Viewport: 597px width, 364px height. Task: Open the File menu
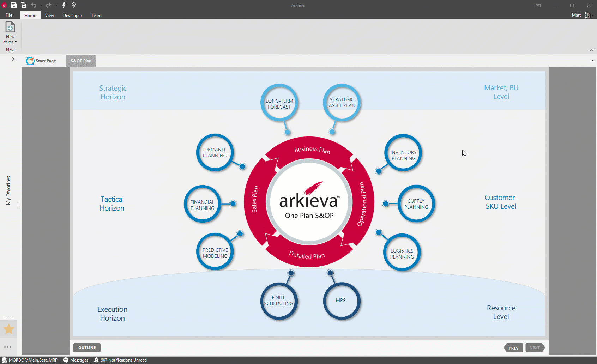(9, 15)
